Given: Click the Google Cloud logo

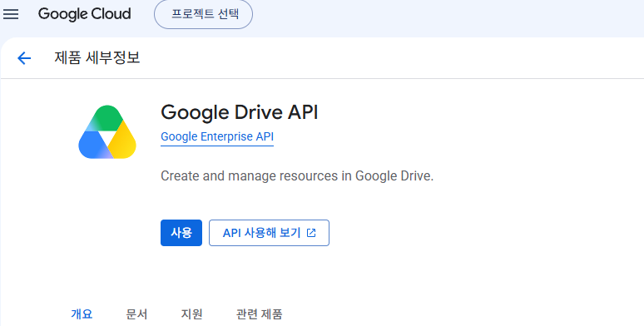Looking at the screenshot, I should pos(85,14).
